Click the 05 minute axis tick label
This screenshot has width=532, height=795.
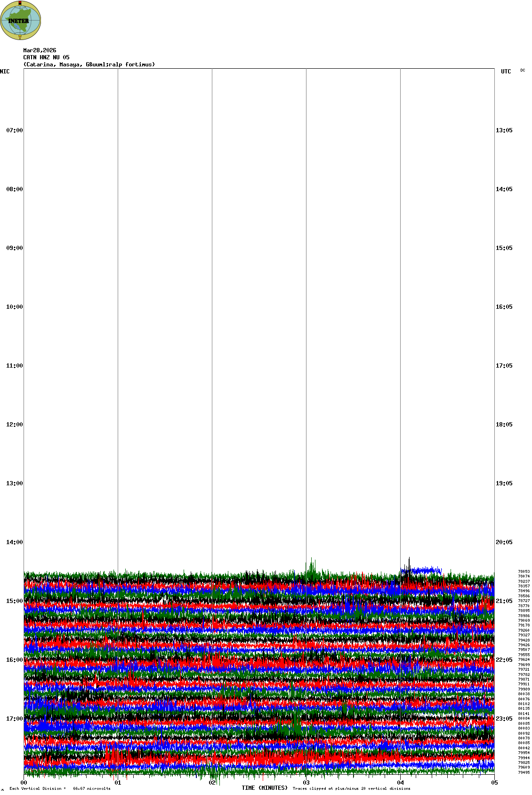pyautogui.click(x=494, y=783)
